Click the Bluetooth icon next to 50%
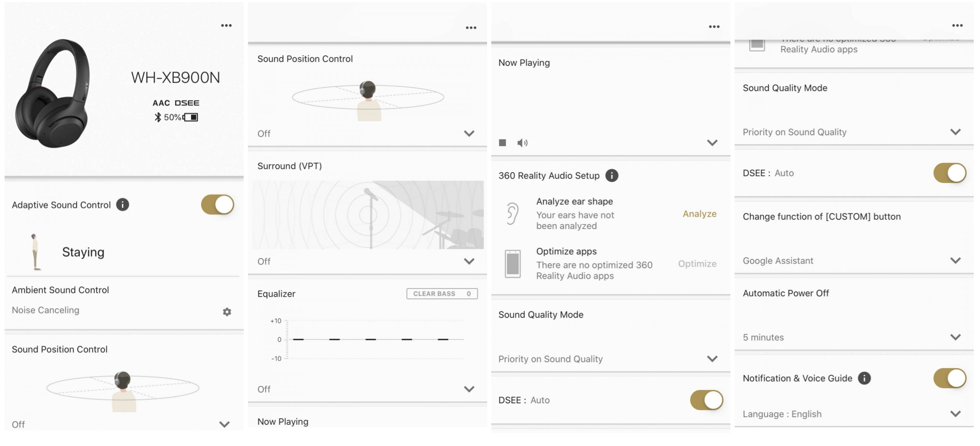The height and width of the screenshot is (446, 980). pos(158,117)
